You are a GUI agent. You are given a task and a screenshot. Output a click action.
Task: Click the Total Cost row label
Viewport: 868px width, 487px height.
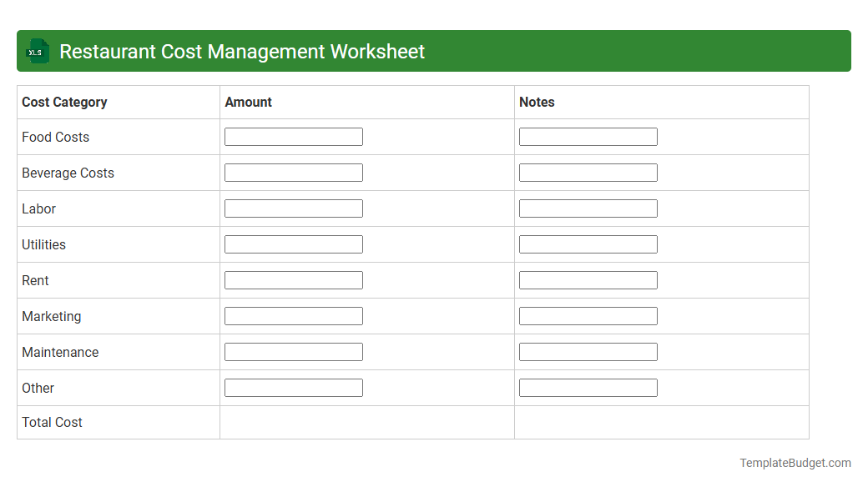52,422
